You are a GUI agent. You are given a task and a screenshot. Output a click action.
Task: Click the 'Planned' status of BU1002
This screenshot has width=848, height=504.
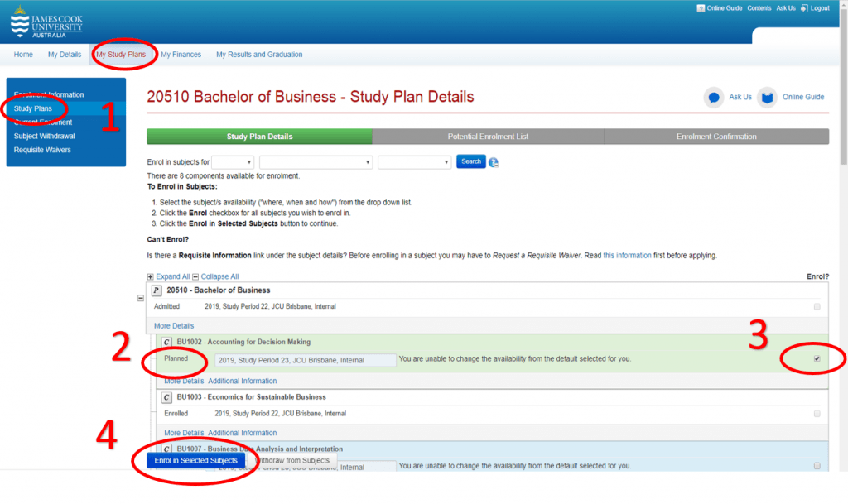[x=176, y=358]
